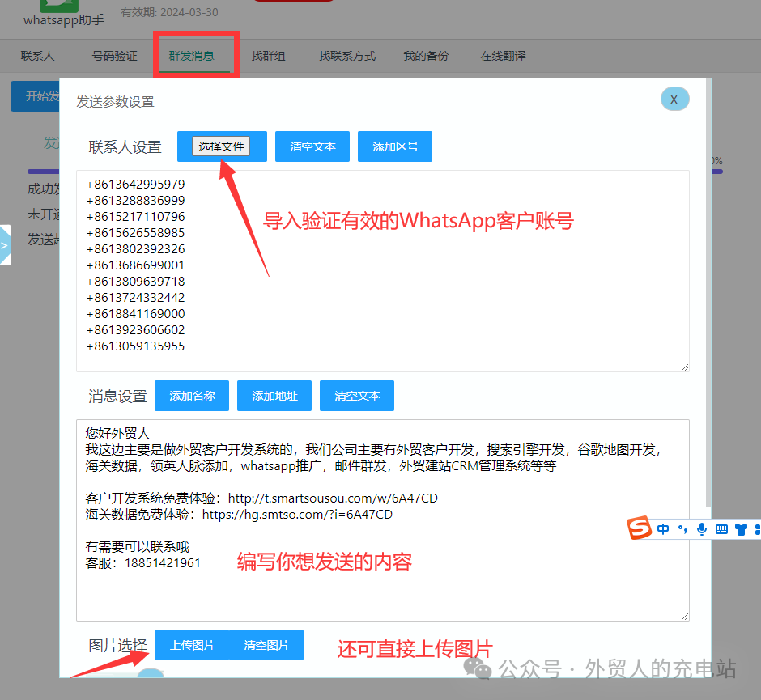
Task: Toggle Sogou Chinese/English mode 中
Action: pyautogui.click(x=663, y=529)
